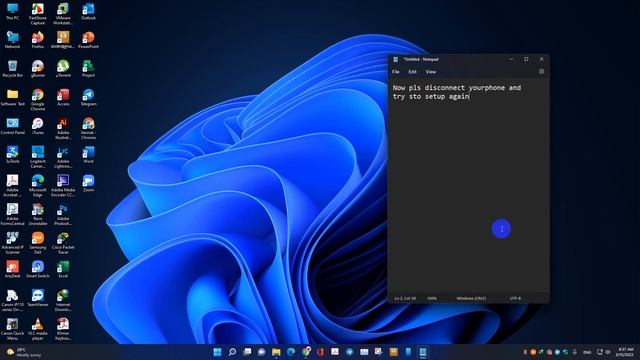Select the gBurner desktop icon

point(38,69)
